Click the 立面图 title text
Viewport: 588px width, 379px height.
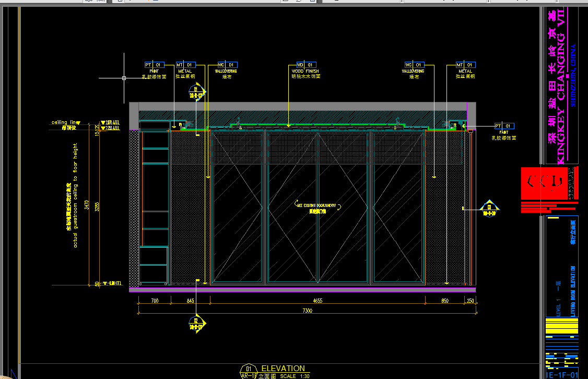267,376
